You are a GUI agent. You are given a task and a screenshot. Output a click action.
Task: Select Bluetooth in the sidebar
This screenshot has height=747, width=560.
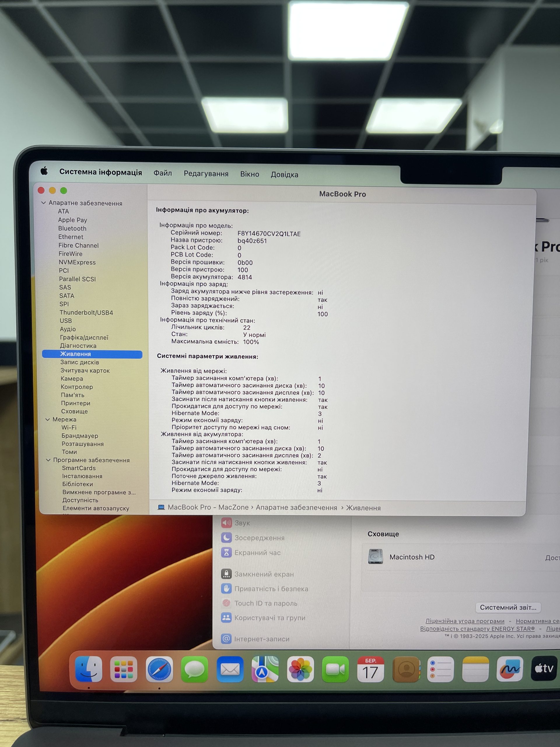click(x=72, y=228)
